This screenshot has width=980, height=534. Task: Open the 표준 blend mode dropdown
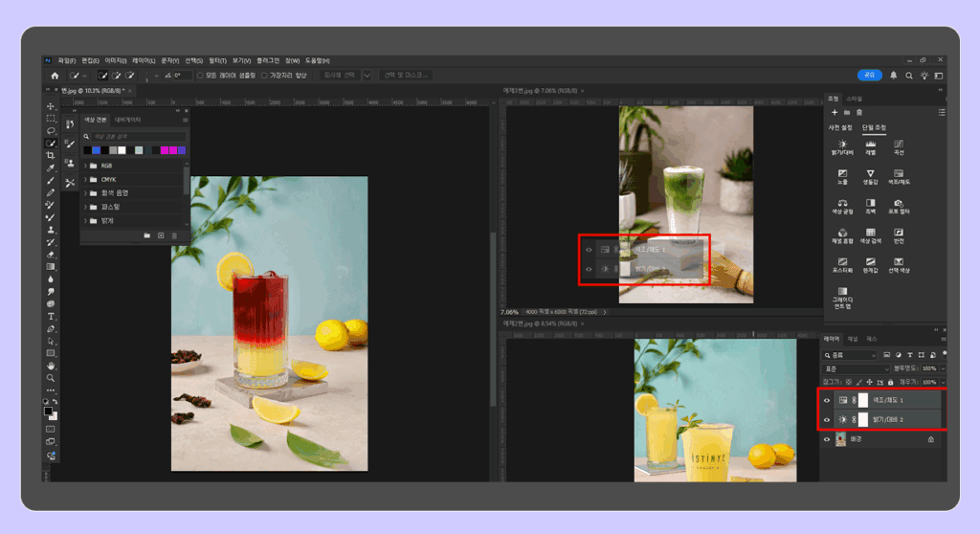coord(856,369)
